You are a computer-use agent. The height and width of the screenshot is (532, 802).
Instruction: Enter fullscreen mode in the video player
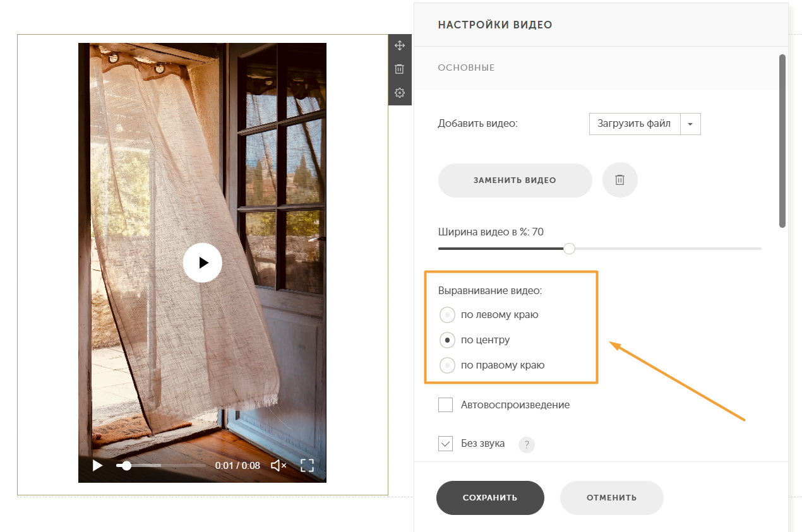[x=307, y=466]
